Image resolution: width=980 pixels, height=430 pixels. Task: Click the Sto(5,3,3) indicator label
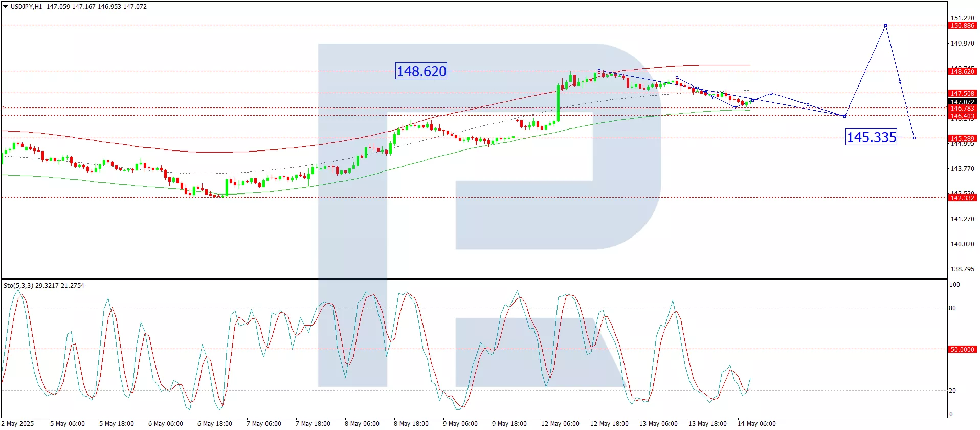click(x=18, y=286)
